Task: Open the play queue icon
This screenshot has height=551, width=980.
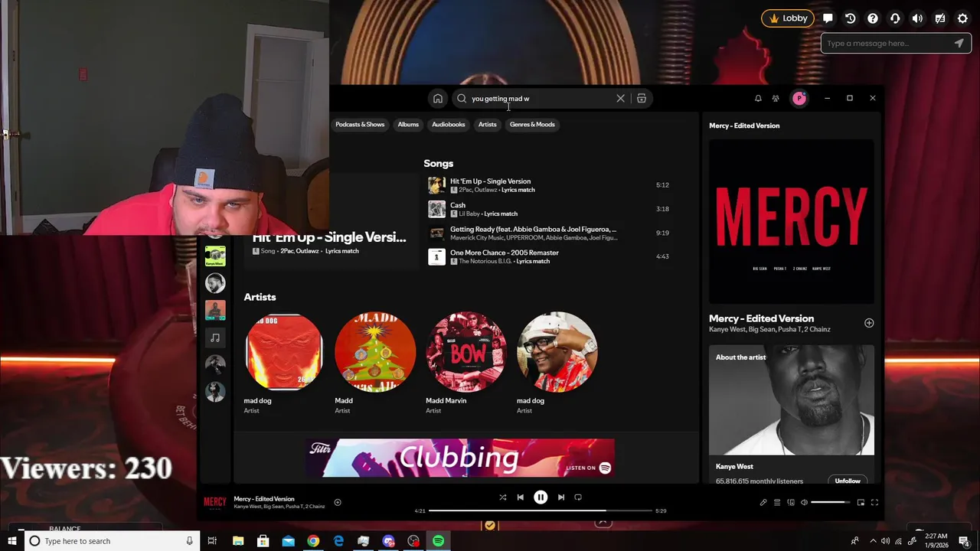Action: [x=777, y=503]
